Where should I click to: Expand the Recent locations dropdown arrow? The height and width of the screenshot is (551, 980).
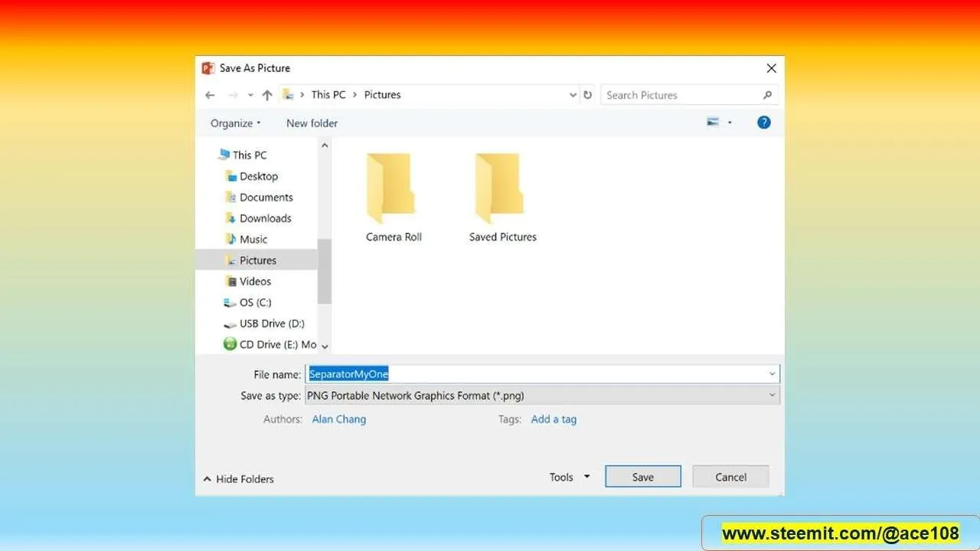pyautogui.click(x=250, y=96)
